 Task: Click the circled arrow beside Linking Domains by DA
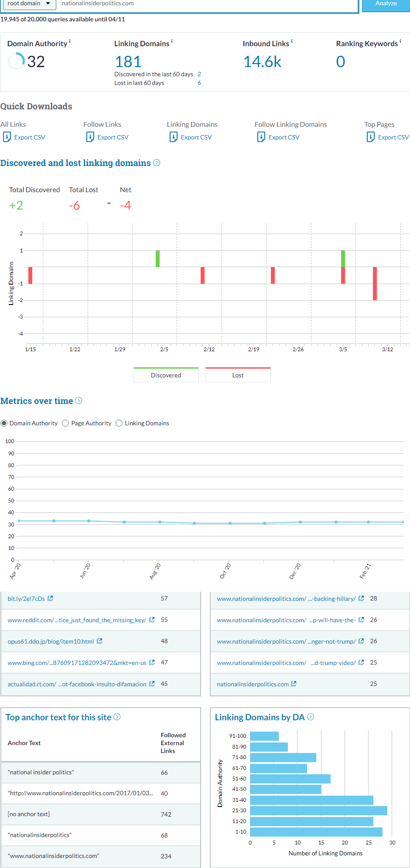coord(311,717)
